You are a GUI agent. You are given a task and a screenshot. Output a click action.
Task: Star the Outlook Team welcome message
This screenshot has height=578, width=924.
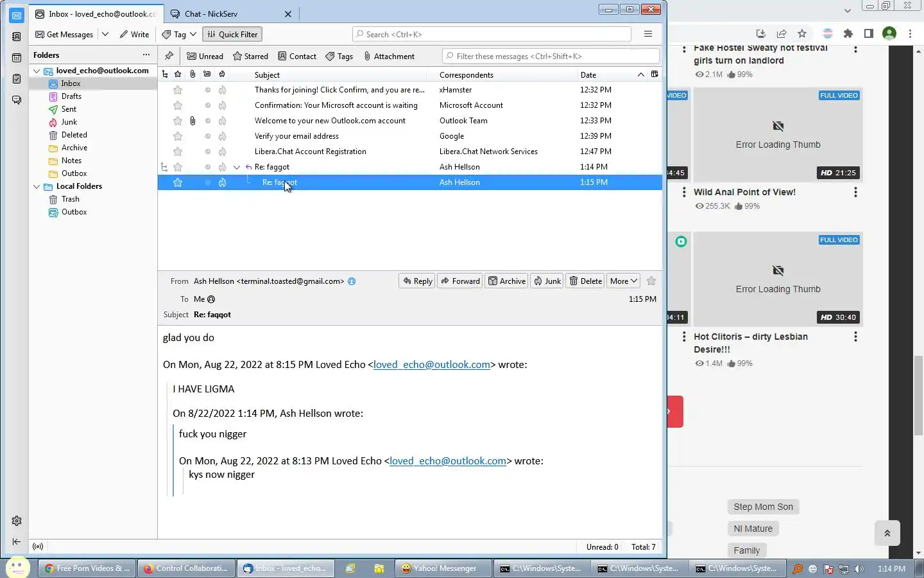178,121
